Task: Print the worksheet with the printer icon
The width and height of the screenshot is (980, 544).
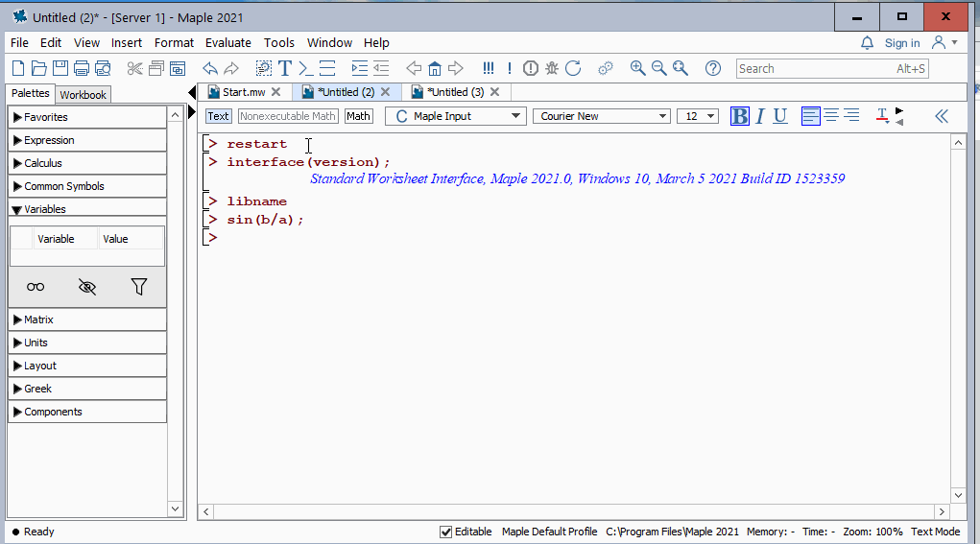Action: pyautogui.click(x=82, y=68)
